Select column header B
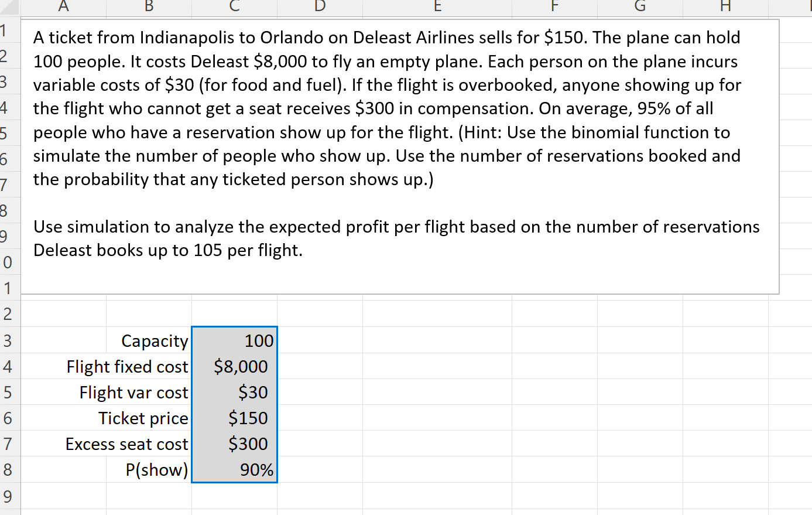Image resolution: width=812 pixels, height=515 pixels. [x=149, y=6]
